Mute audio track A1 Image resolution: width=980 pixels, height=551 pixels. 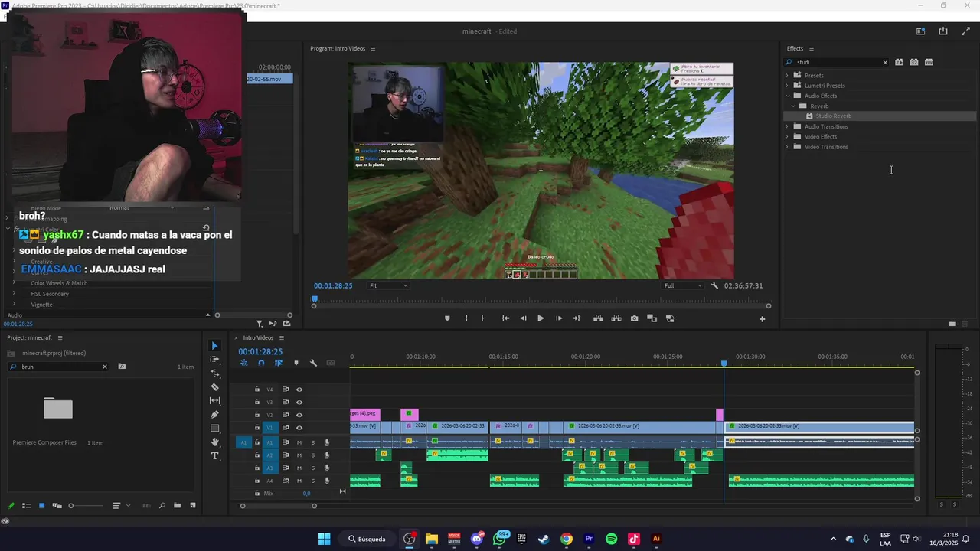coord(299,442)
